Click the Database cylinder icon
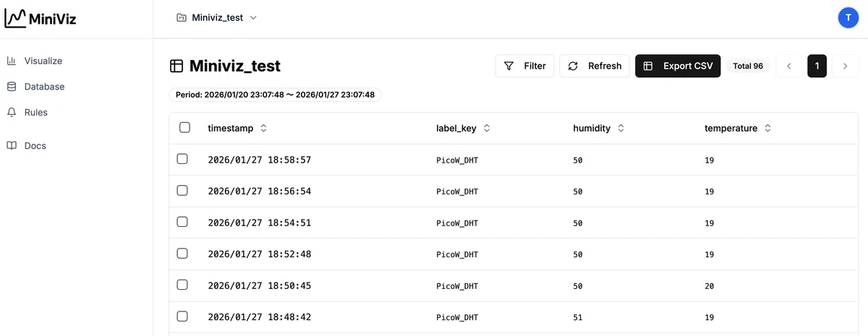Screen dimensions: 868x336 click(x=12, y=87)
